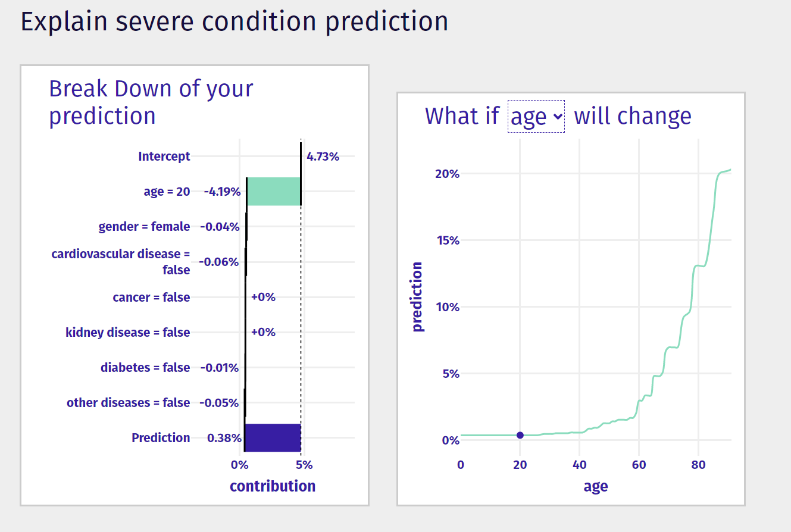Image resolution: width=791 pixels, height=532 pixels.
Task: Click the Intercept row label
Action: 164,157
